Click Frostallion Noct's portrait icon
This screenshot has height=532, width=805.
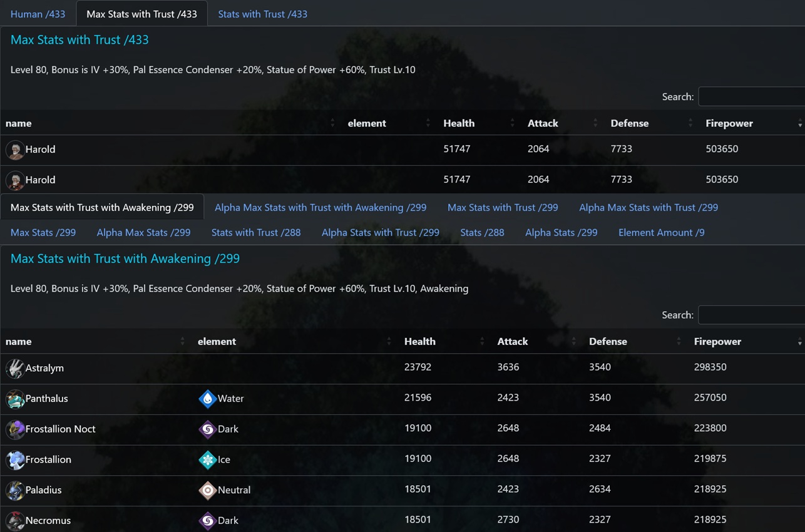(x=15, y=429)
